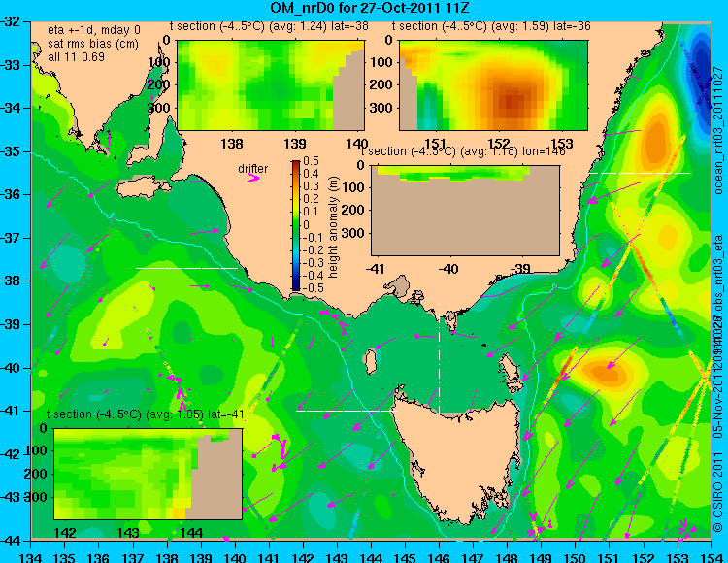Click the section title ending 'lat=-36'
Screen dimensions: 728x563
pyautogui.click(x=491, y=26)
